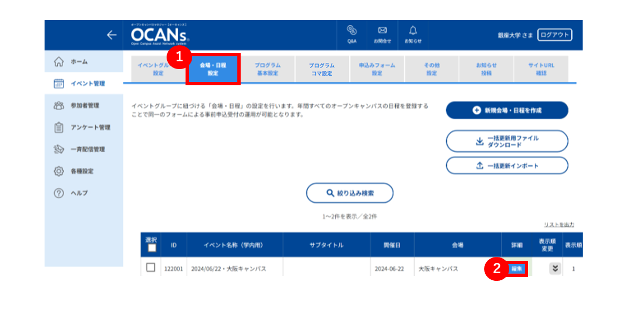Open 各種設定 via the gear icon
644x326 pixels.
coord(59,171)
